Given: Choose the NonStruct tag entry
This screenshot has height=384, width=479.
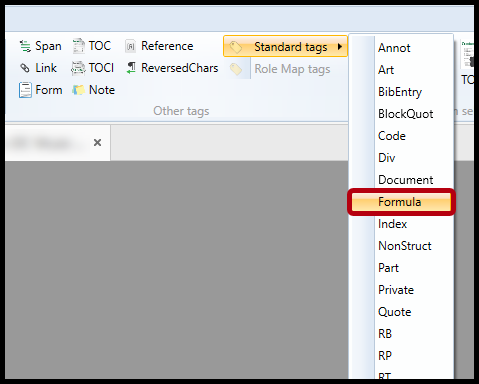Looking at the screenshot, I should tap(401, 246).
